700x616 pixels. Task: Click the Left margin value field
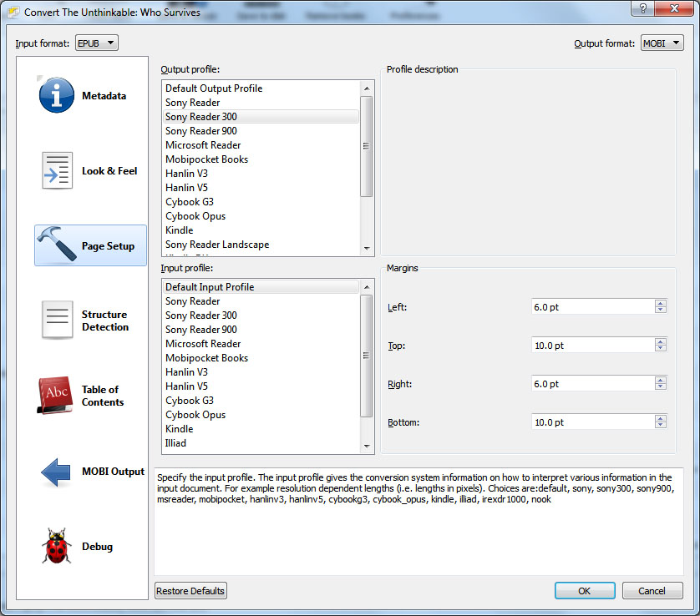click(593, 307)
